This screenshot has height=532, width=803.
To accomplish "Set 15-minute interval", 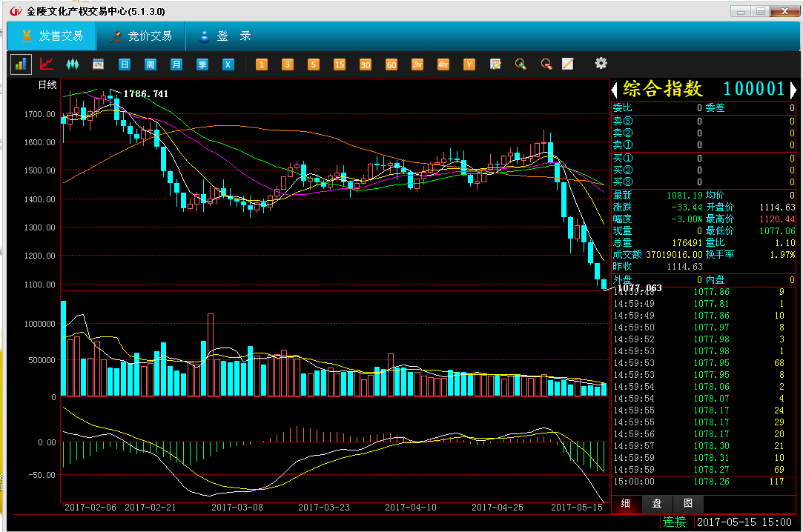I will click(x=340, y=64).
